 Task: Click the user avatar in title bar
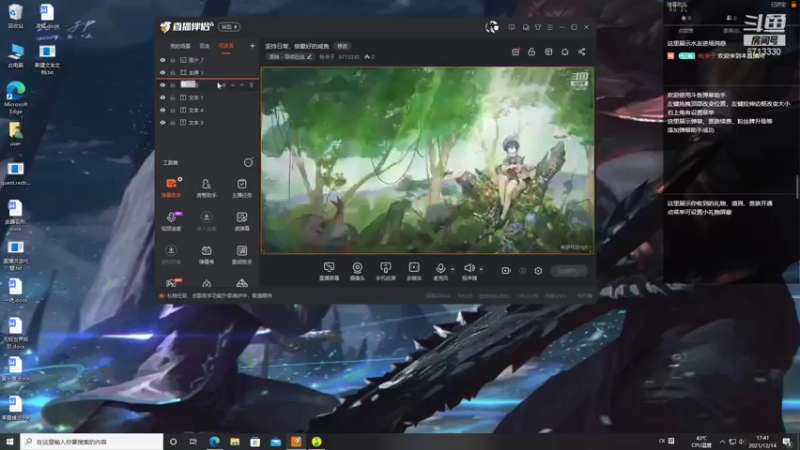(492, 27)
